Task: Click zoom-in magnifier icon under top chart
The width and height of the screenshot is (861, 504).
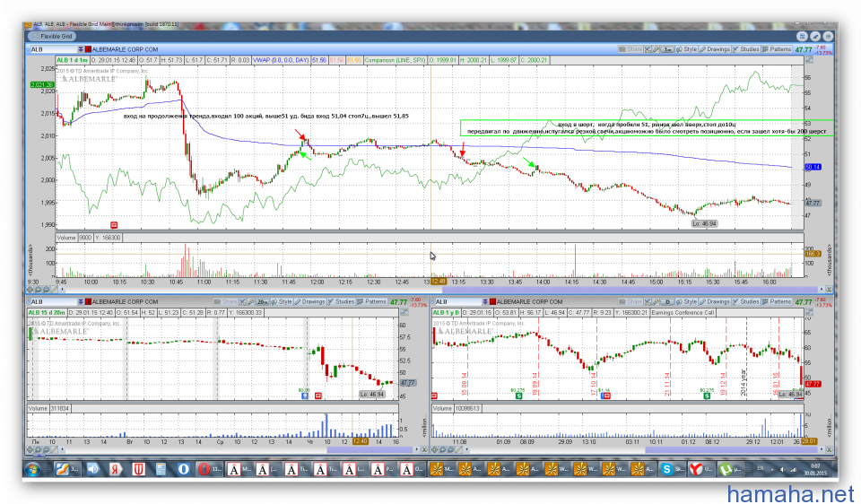Action: point(38,290)
